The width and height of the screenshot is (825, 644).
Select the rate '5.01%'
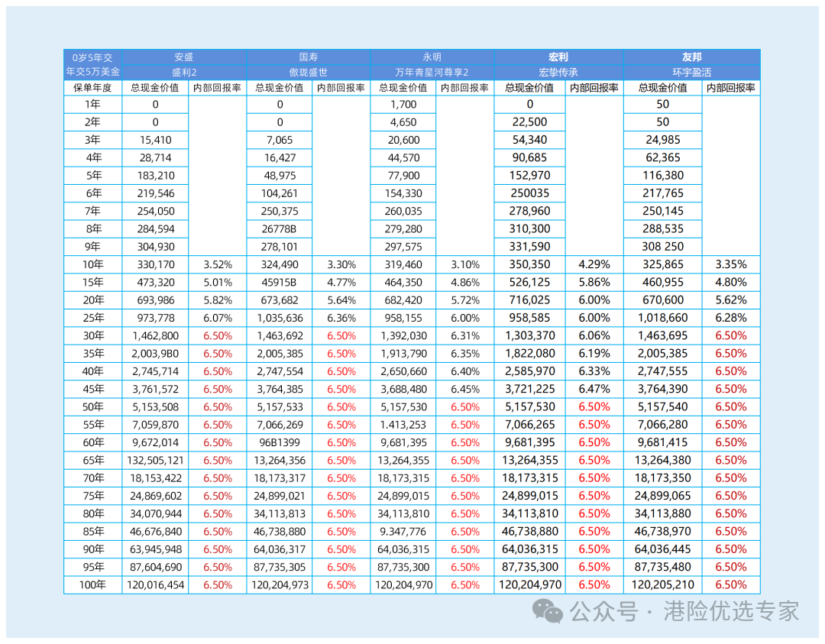click(218, 283)
